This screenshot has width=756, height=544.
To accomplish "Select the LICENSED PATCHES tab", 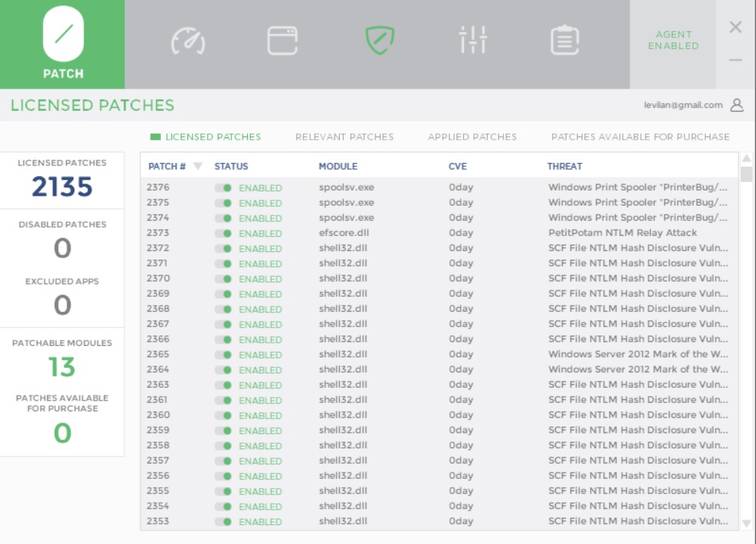I will coord(213,138).
